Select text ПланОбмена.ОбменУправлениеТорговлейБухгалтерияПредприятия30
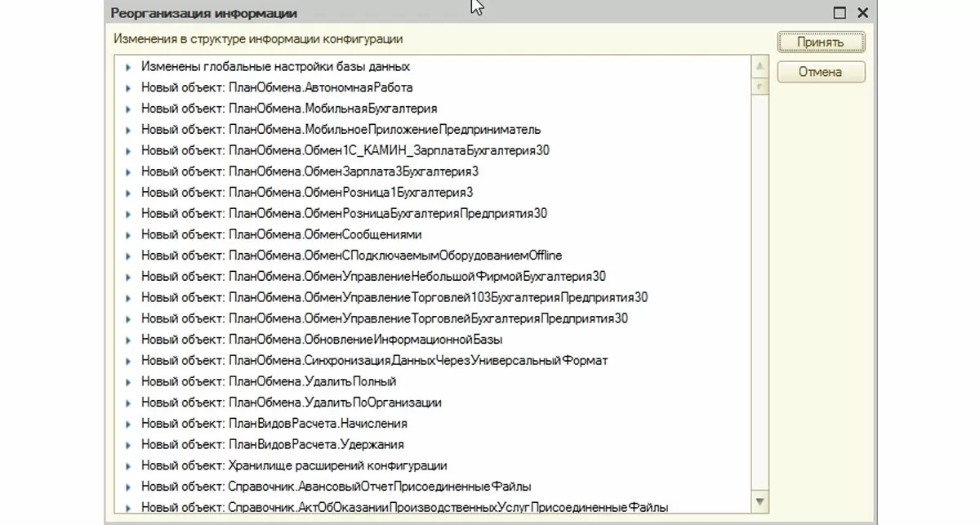The image size is (980, 525). coord(429,319)
